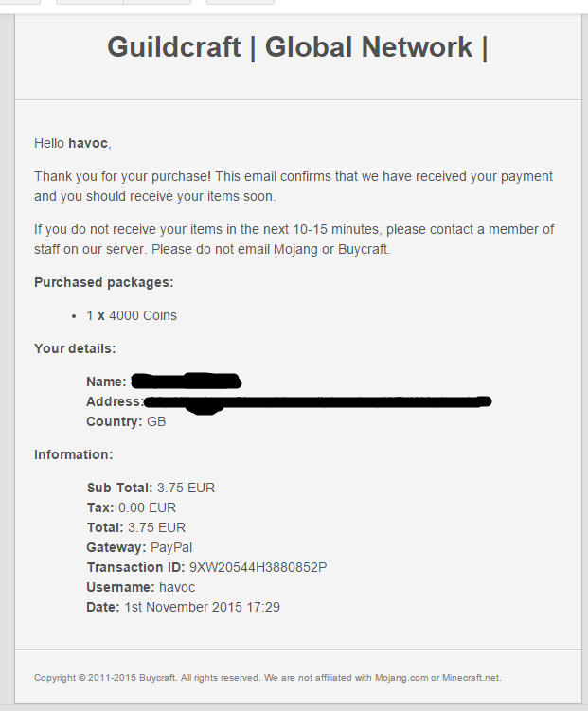The height and width of the screenshot is (711, 588).
Task: Click the PayPal gateway text
Action: click(171, 548)
